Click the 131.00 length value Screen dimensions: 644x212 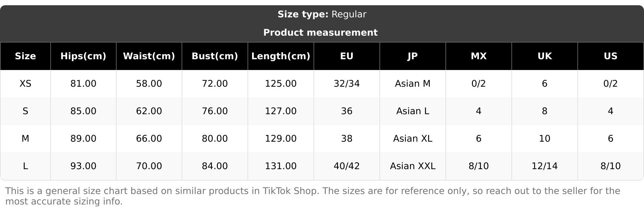click(281, 166)
